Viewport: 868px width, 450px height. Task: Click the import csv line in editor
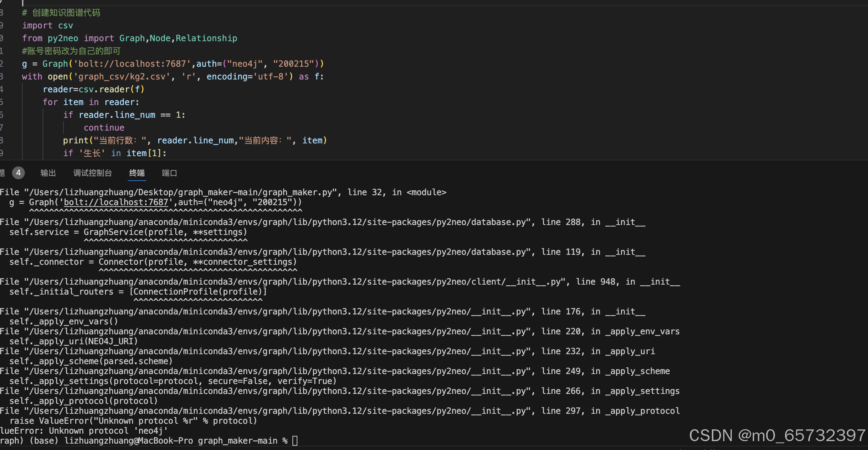(48, 26)
